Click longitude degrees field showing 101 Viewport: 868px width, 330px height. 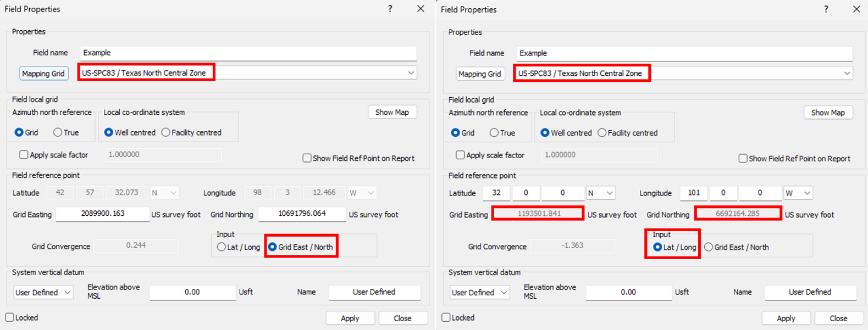tap(694, 193)
